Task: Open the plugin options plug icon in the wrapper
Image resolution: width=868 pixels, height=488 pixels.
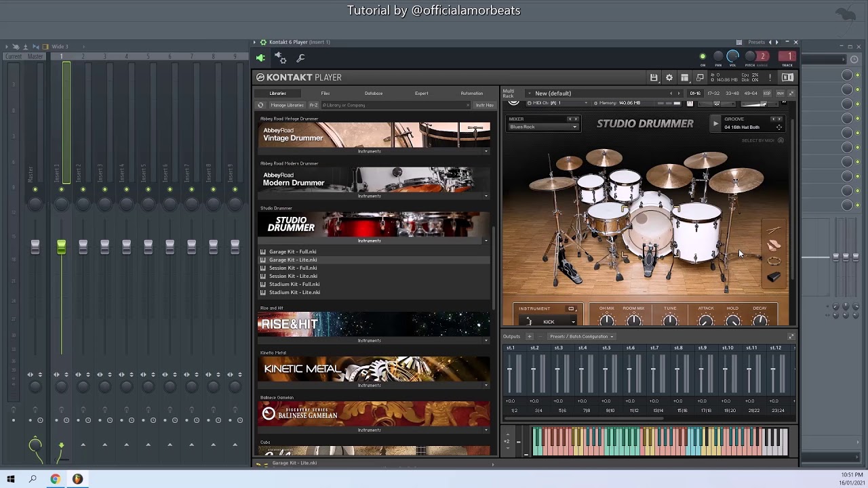Action: point(261,58)
